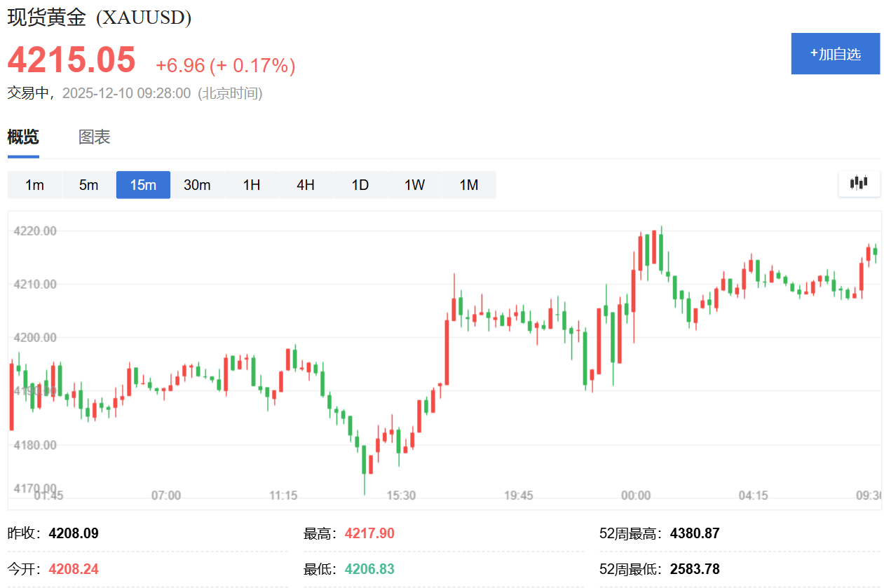
Task: Click the 15:30 time axis label
Action: point(401,495)
